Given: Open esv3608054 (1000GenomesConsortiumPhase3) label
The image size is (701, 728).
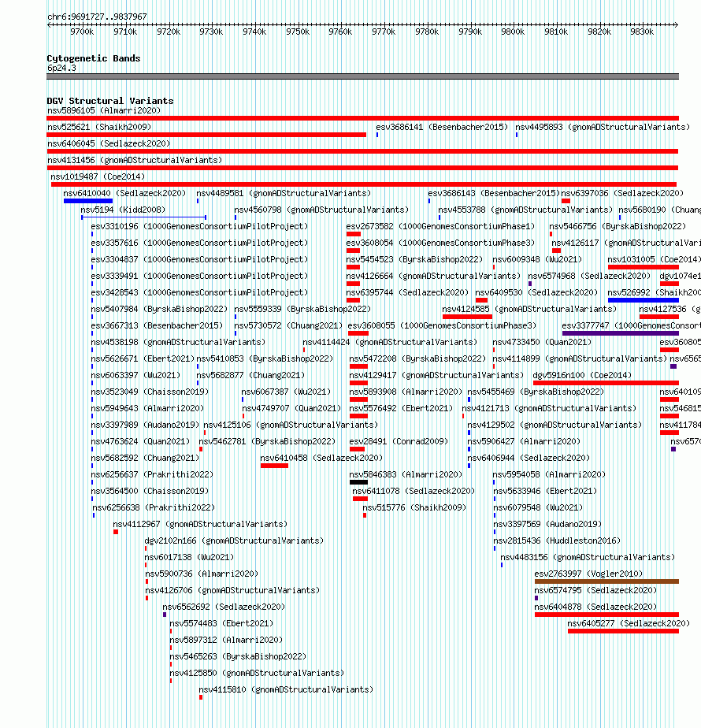Looking at the screenshot, I should (x=440, y=243).
